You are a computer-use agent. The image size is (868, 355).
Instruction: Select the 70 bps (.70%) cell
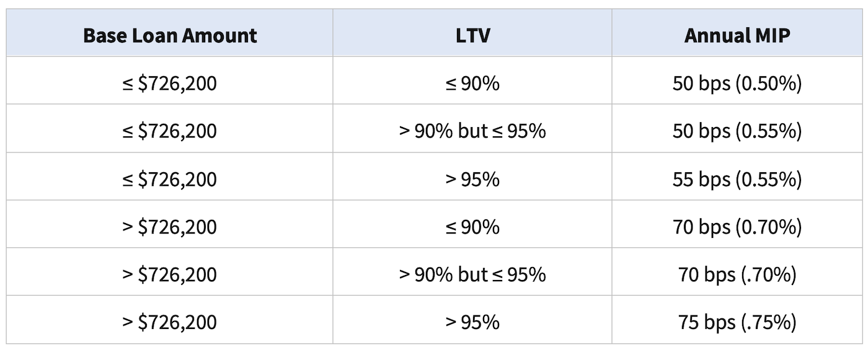(x=737, y=274)
